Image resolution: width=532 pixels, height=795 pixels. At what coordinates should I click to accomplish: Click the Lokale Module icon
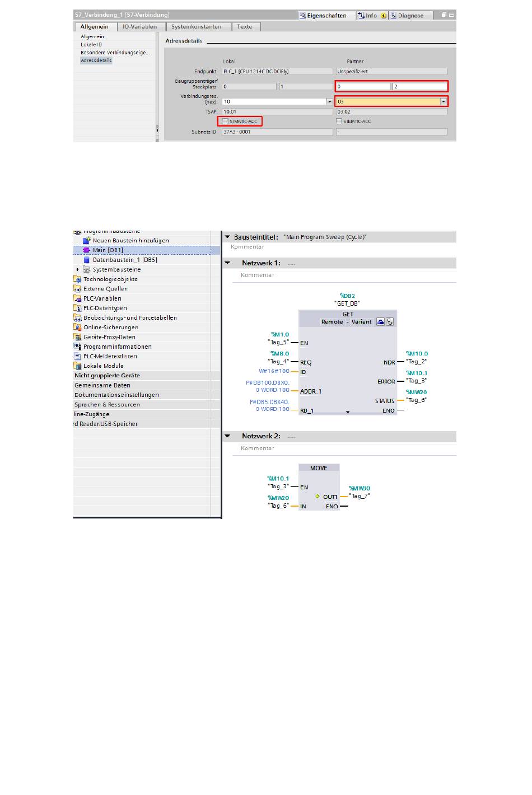coord(77,366)
